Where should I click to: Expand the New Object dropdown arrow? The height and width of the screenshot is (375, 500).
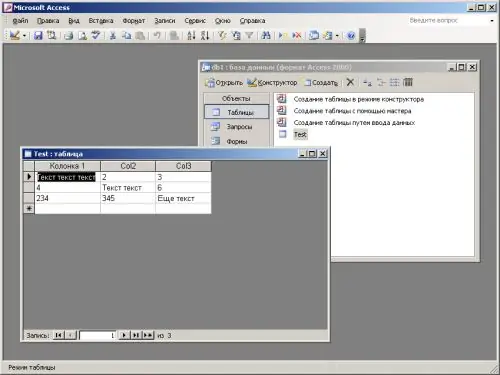coord(337,36)
